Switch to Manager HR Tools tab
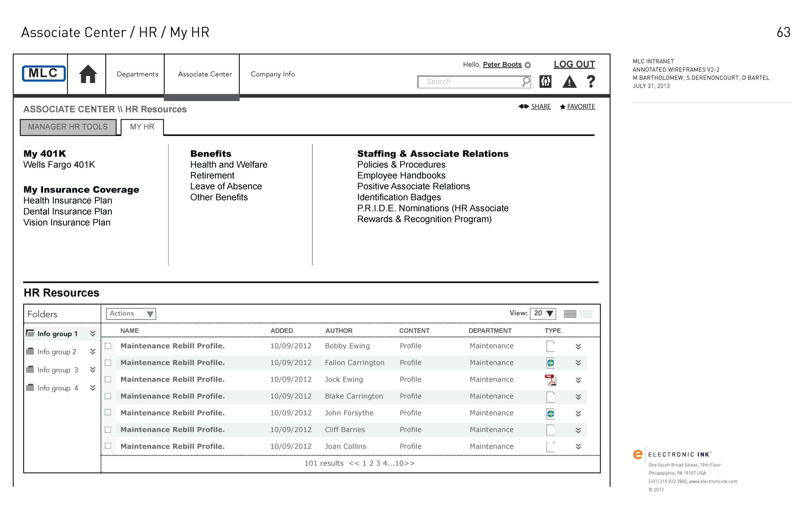812x512 pixels. click(68, 127)
